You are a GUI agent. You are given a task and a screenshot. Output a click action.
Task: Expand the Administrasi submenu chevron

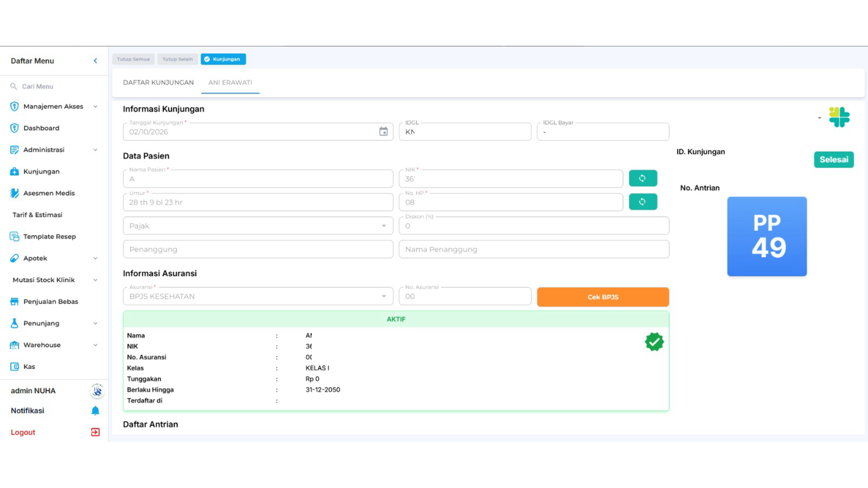pos(95,150)
